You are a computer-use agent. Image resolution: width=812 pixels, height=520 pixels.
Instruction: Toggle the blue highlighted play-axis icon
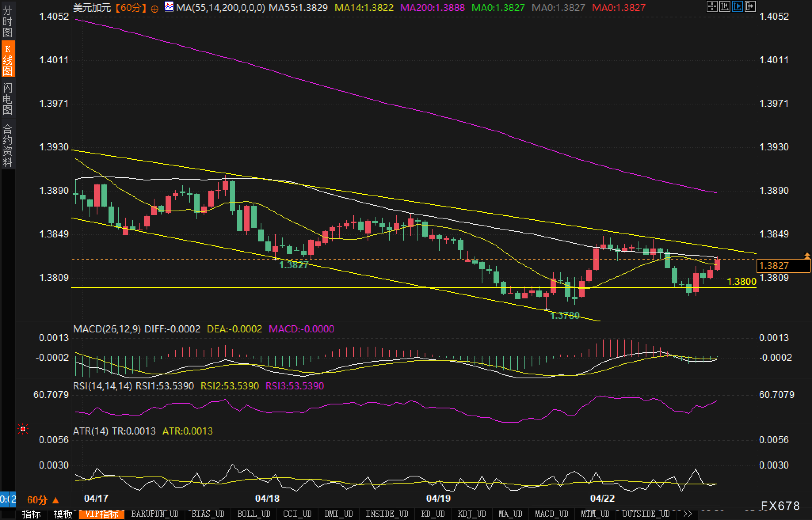tap(737, 6)
